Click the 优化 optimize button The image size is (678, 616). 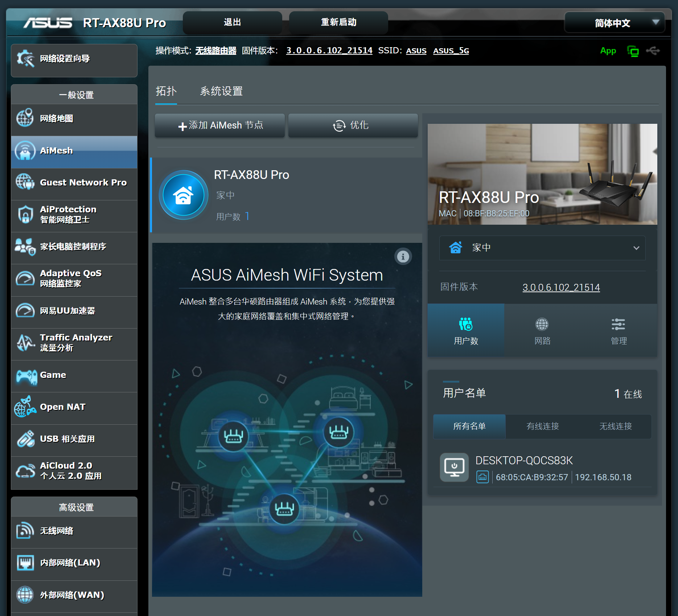pyautogui.click(x=353, y=126)
